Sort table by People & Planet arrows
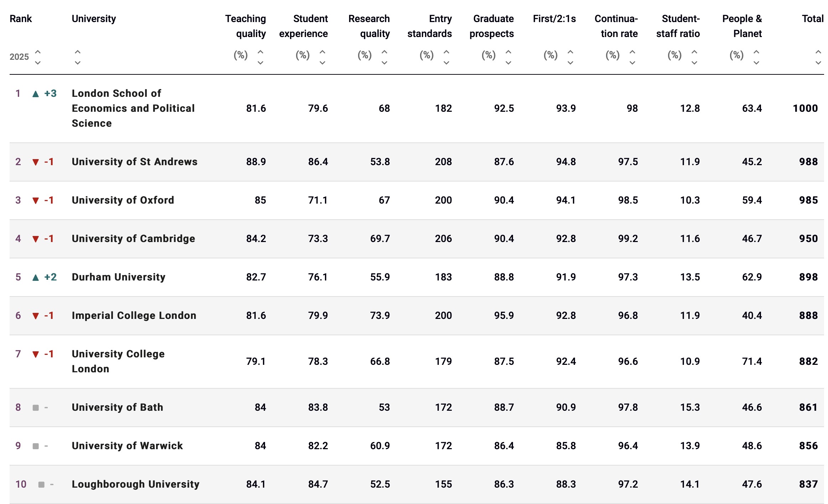 click(756, 57)
